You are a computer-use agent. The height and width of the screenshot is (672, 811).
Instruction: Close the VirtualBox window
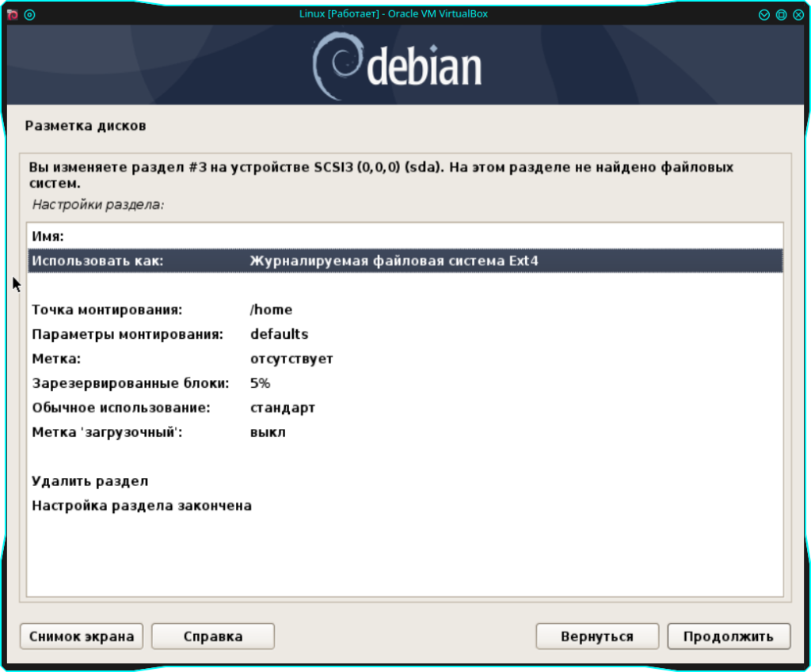[798, 14]
